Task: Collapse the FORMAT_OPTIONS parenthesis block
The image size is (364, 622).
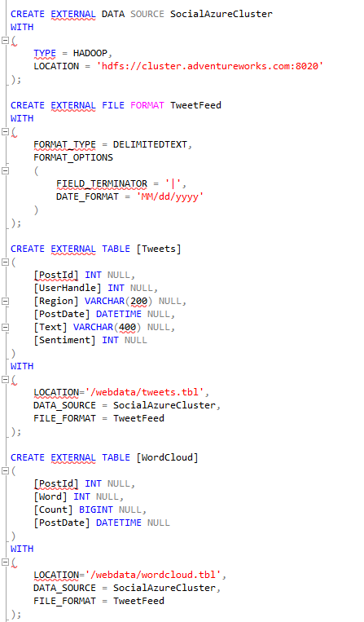Action: pyautogui.click(x=5, y=170)
